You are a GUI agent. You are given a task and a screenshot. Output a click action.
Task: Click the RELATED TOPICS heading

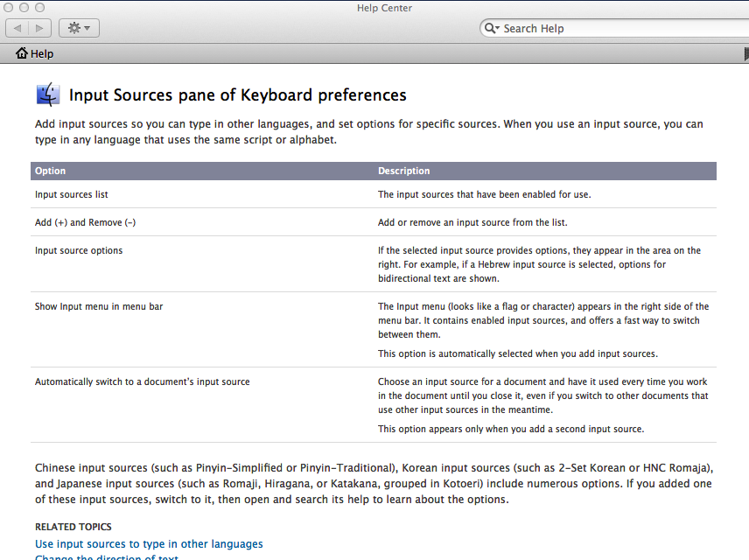73,527
